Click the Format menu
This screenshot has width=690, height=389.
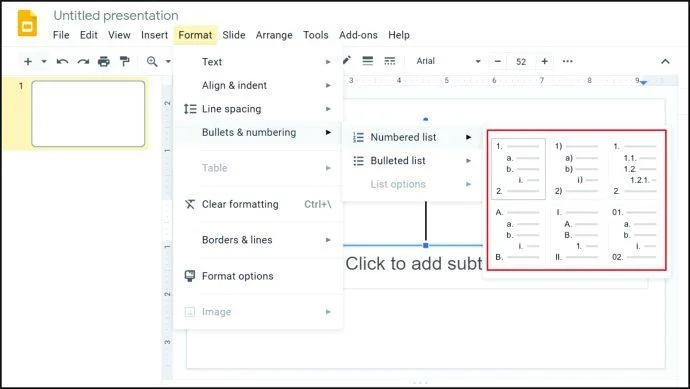(x=195, y=35)
